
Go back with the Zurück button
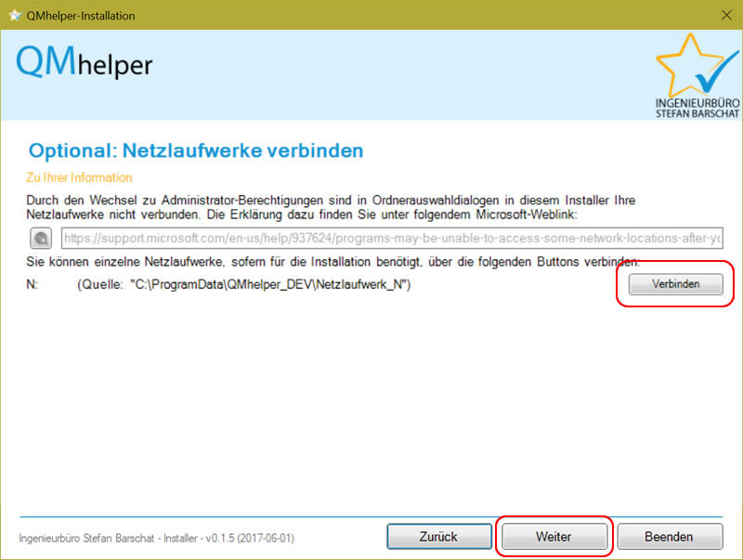[438, 537]
